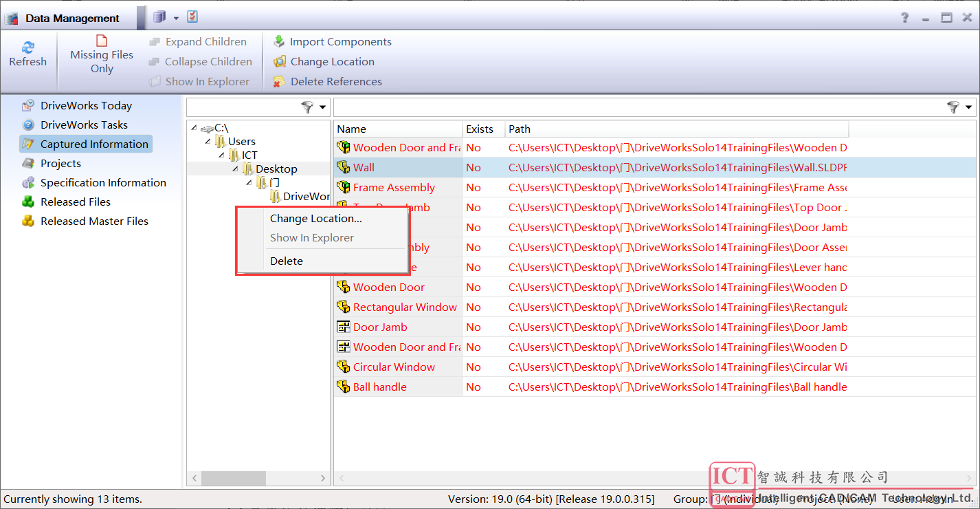Screen dimensions: 980x509
Task: Sort the list by the Exists column
Action: [x=484, y=129]
